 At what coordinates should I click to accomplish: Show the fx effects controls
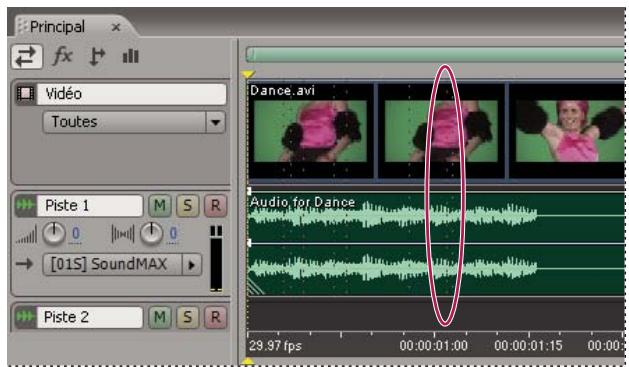coord(63,56)
